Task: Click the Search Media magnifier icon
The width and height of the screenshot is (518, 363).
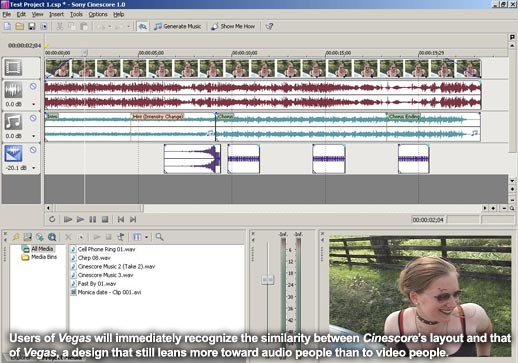Action: tap(159, 237)
